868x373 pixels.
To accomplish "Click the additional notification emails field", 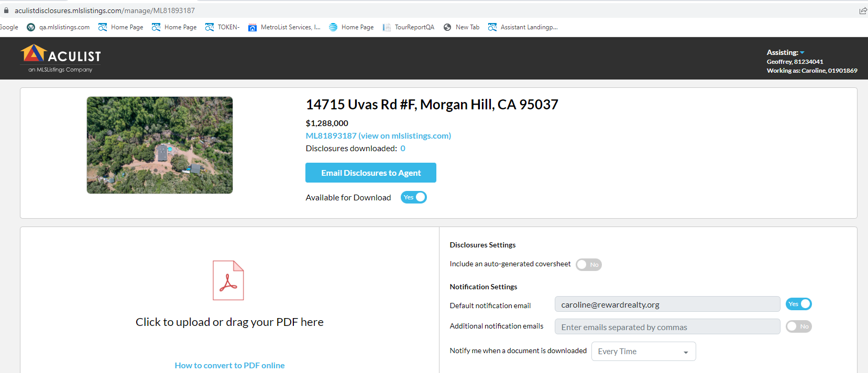I will (x=667, y=327).
